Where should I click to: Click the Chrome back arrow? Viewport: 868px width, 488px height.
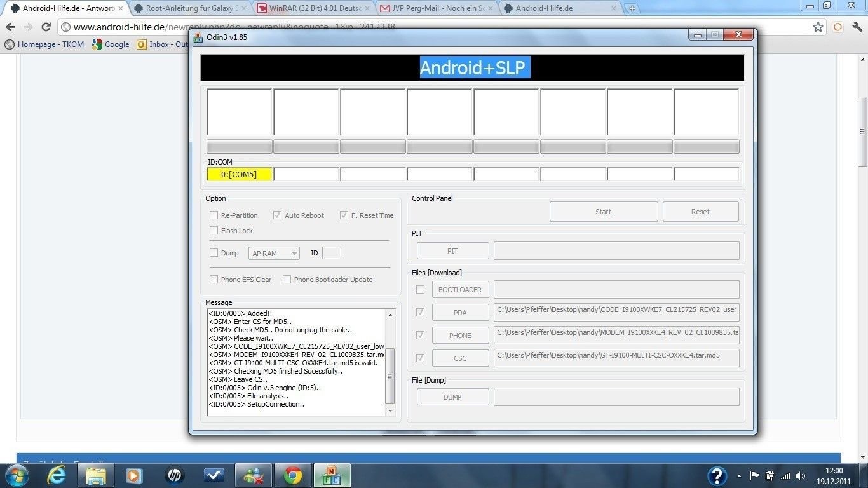click(x=10, y=27)
